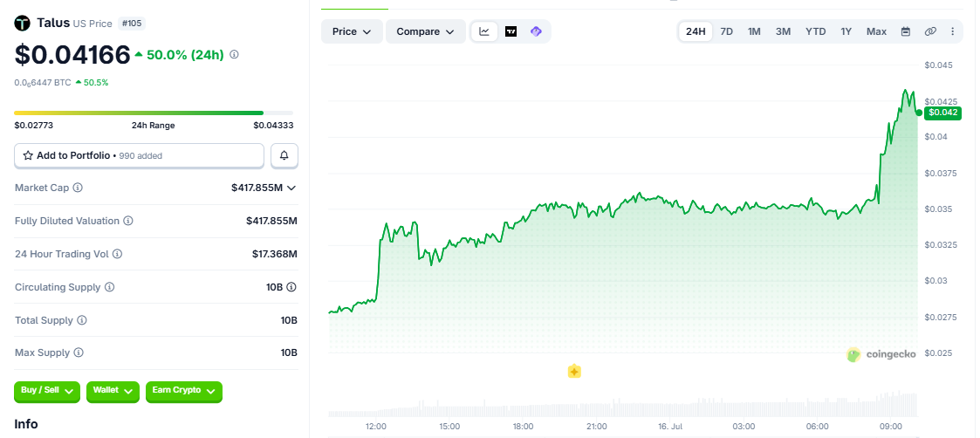Select the 1M time range tab

coord(754,31)
